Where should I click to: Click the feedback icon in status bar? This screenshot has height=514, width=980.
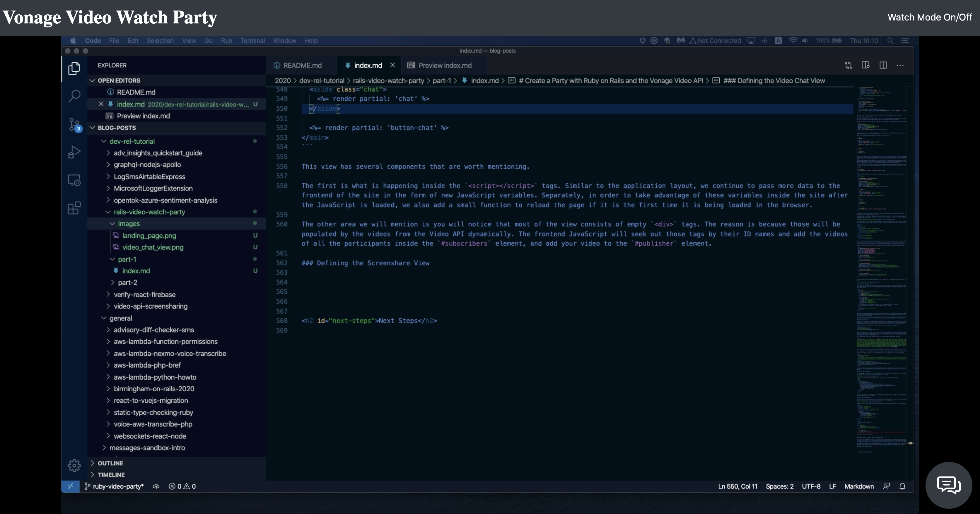coord(886,486)
